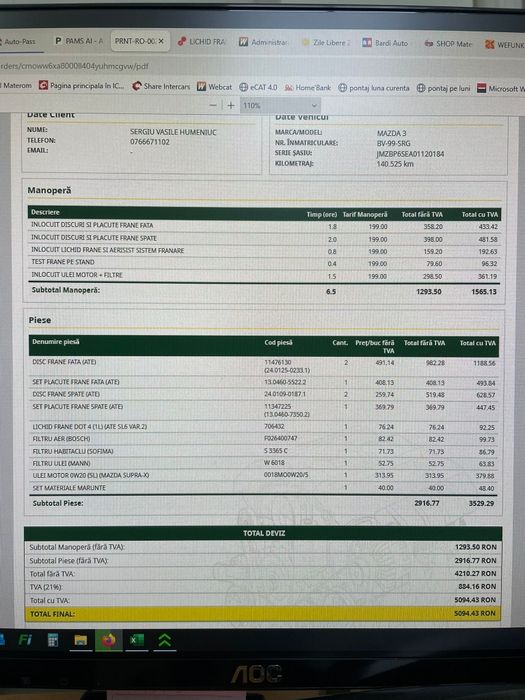
Task: Click the Webcat bookmark icon
Action: (201, 87)
